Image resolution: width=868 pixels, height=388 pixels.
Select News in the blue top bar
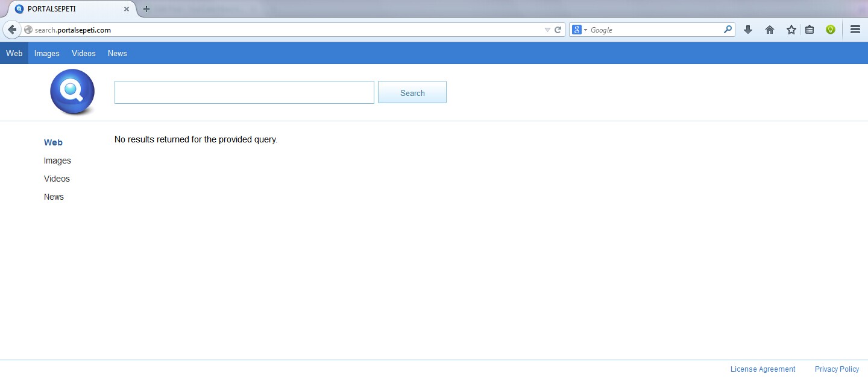pyautogui.click(x=118, y=53)
